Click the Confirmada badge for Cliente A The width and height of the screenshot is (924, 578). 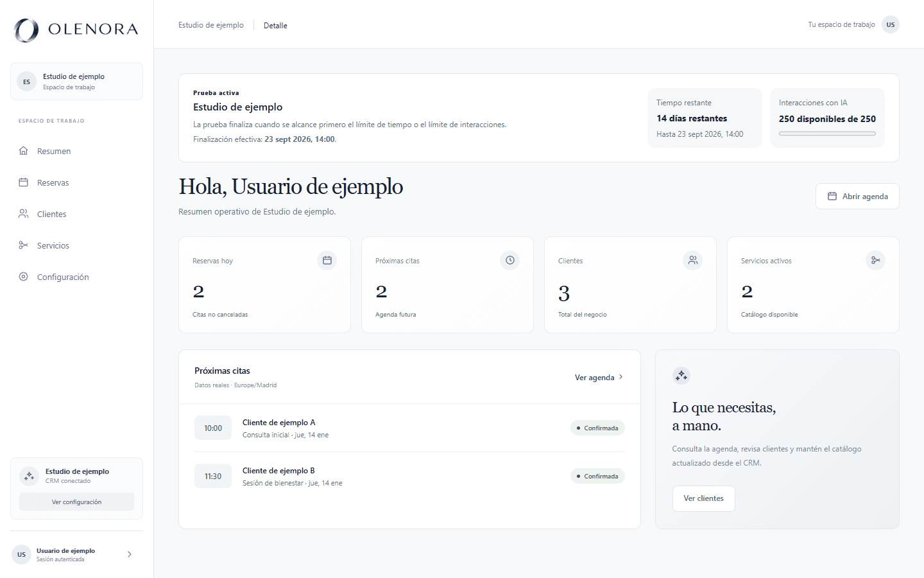pyautogui.click(x=597, y=428)
